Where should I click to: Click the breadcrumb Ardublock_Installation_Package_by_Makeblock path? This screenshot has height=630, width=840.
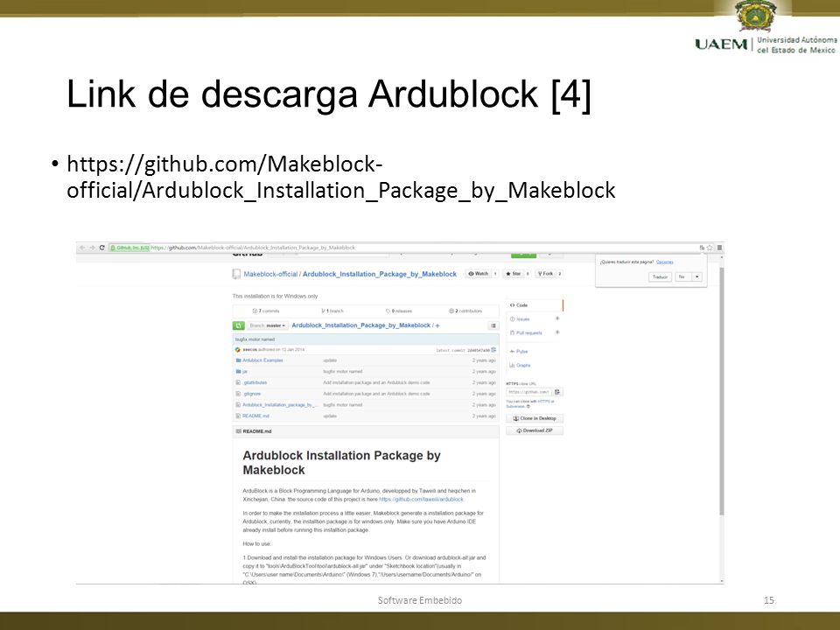click(x=361, y=325)
